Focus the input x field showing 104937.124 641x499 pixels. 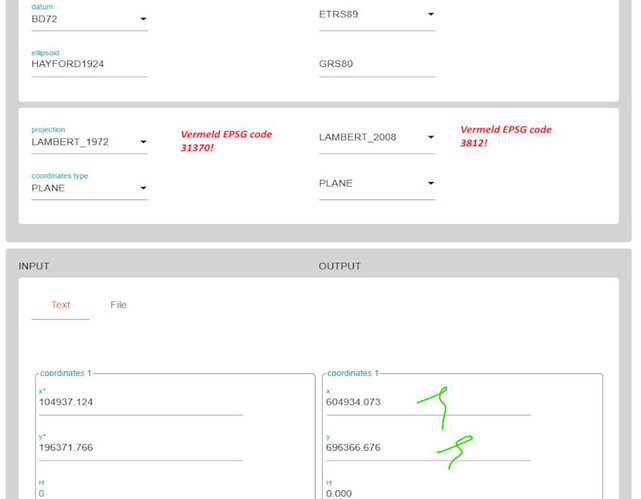(139, 402)
